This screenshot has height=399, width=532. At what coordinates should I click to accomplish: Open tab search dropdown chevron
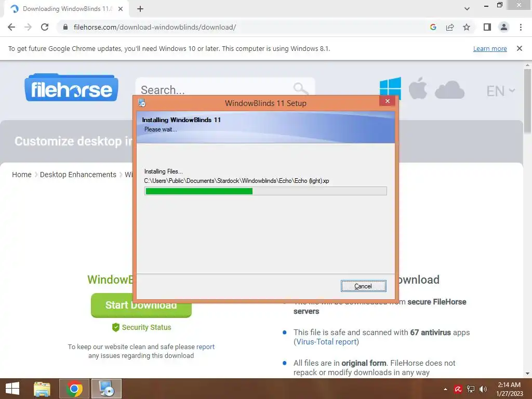tap(467, 9)
